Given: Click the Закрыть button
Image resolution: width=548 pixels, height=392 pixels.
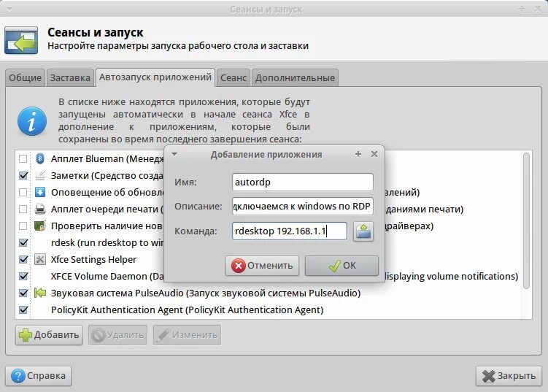Looking at the screenshot, I should pyautogui.click(x=509, y=376).
